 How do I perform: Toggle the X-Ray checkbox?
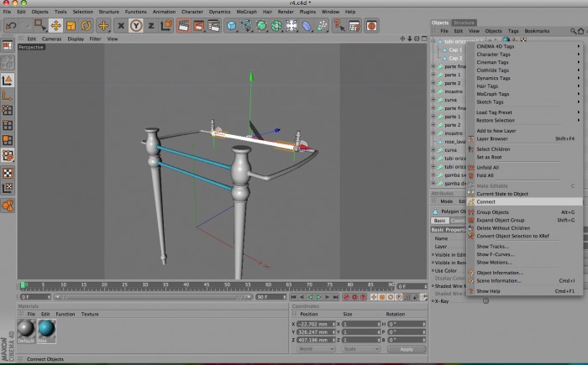[x=486, y=301]
